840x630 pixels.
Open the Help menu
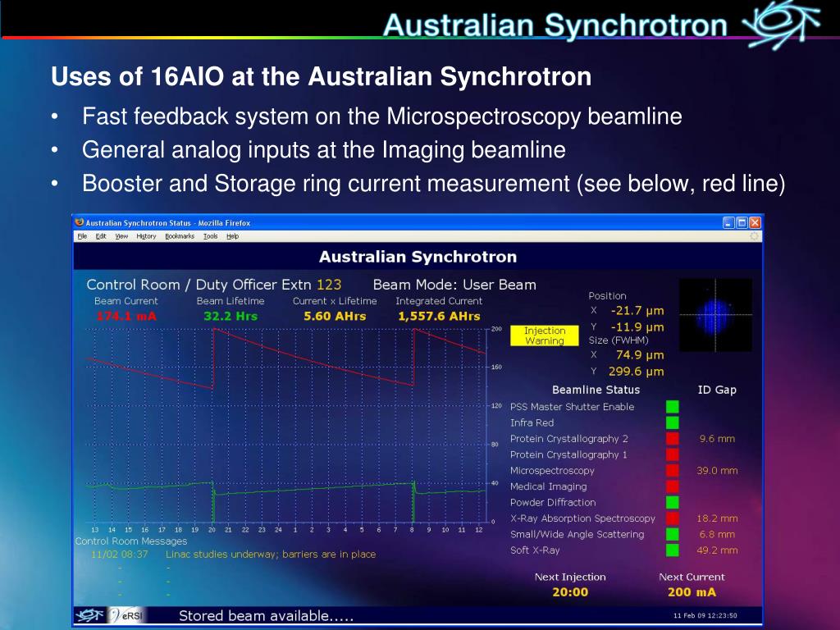(x=232, y=236)
